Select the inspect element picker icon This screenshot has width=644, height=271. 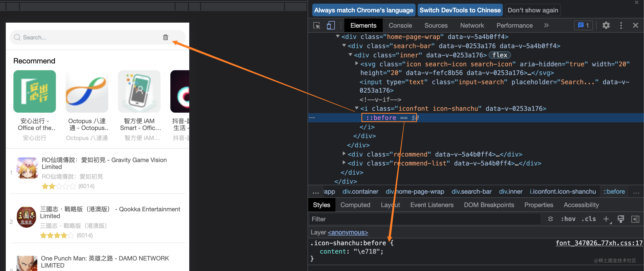tap(316, 25)
